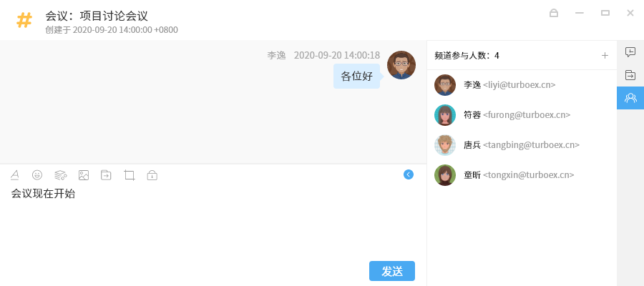
Task: Start a screenshot crop capture
Action: (x=130, y=175)
